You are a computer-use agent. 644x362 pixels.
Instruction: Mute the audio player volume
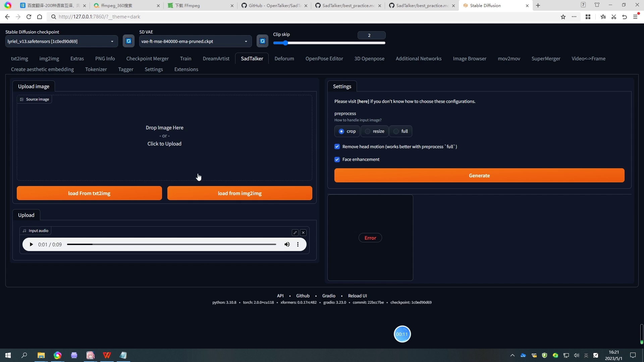(287, 245)
